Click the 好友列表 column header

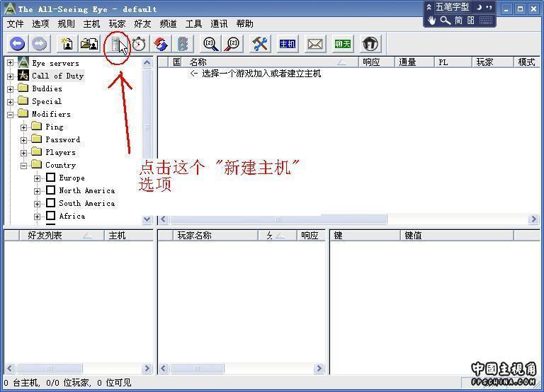click(x=62, y=236)
